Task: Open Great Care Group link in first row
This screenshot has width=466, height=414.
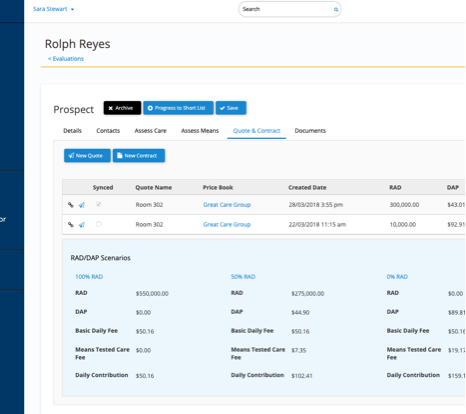Action: [227, 205]
